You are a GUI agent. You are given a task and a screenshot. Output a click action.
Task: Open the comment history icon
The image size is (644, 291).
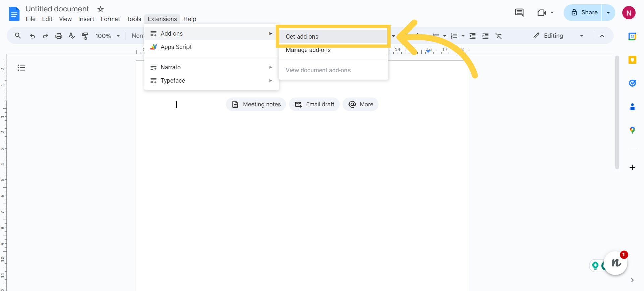point(519,13)
